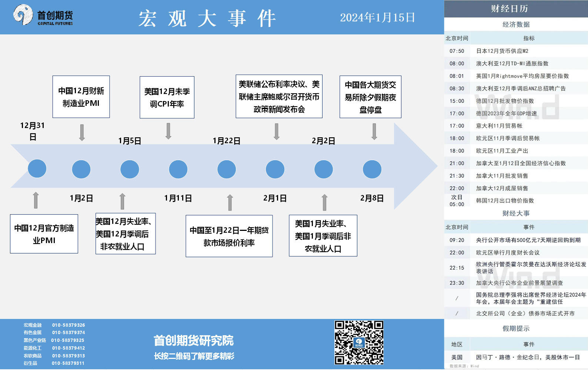The height and width of the screenshot is (370, 588).
Task: Select the row 欧元区11月季调后贸易帐
Action: tap(516, 138)
